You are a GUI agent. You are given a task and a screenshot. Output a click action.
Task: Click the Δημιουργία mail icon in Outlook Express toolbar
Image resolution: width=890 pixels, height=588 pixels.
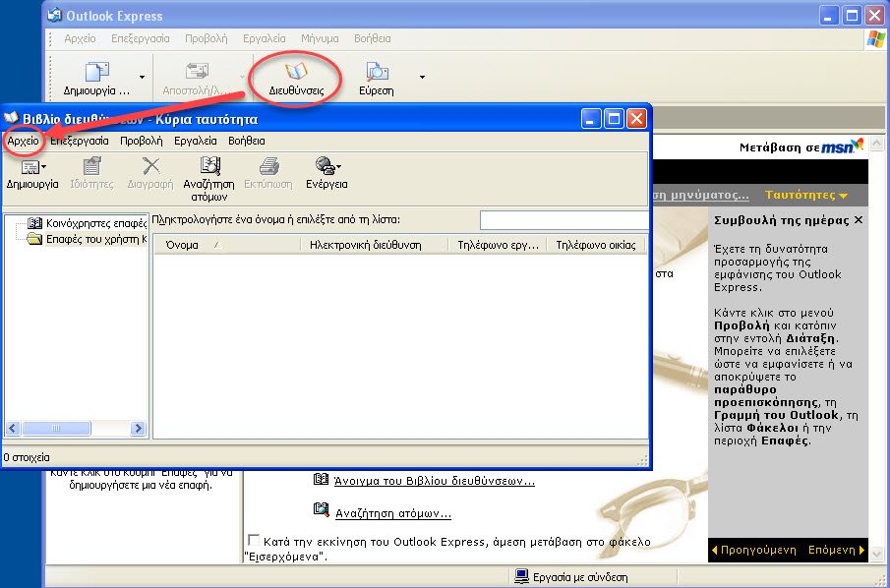pyautogui.click(x=97, y=72)
